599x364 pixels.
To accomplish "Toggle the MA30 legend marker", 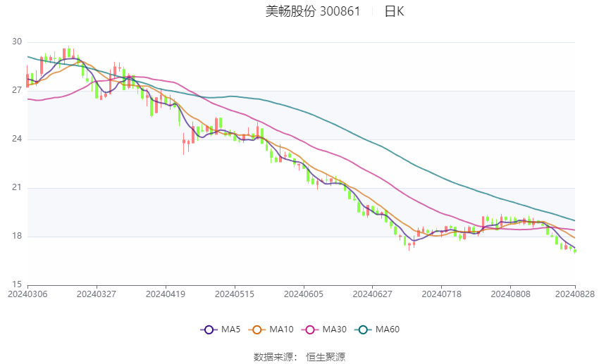I will tap(310, 330).
